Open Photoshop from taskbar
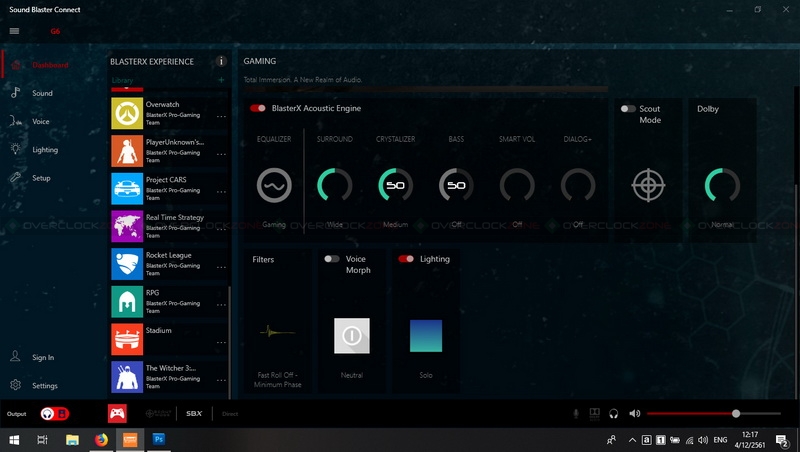The width and height of the screenshot is (800, 452). coord(159,440)
